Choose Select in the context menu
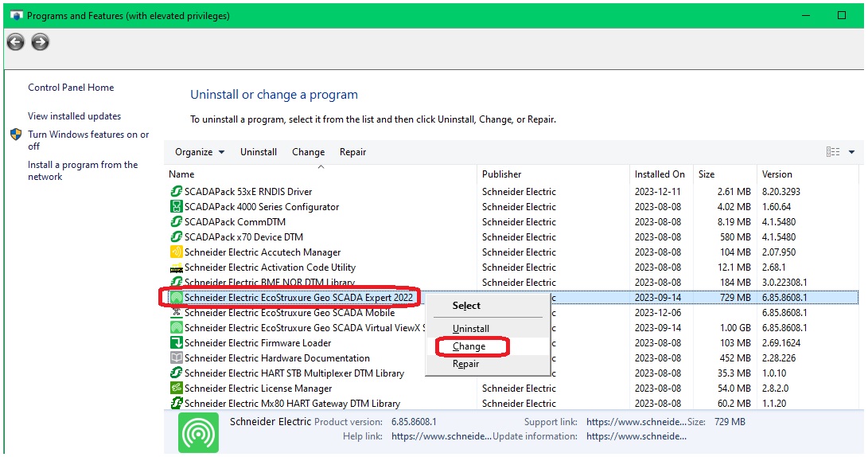The width and height of the screenshot is (868, 457). [466, 306]
